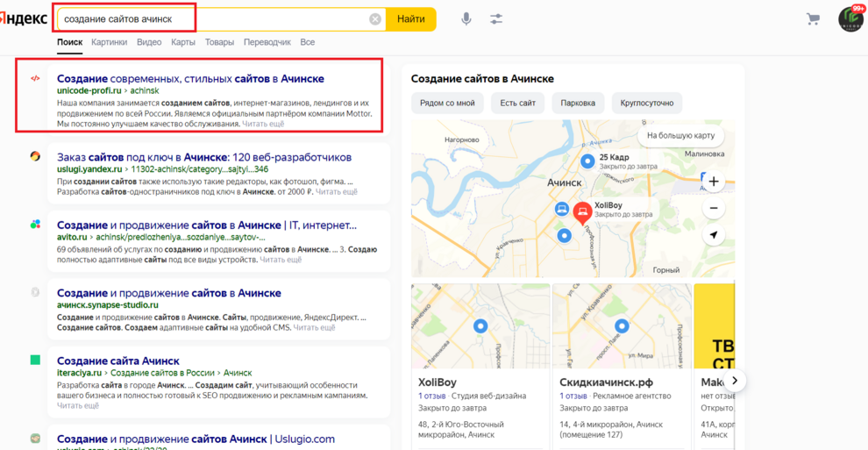Open the Все tab
This screenshot has width=868, height=450.
click(x=307, y=42)
